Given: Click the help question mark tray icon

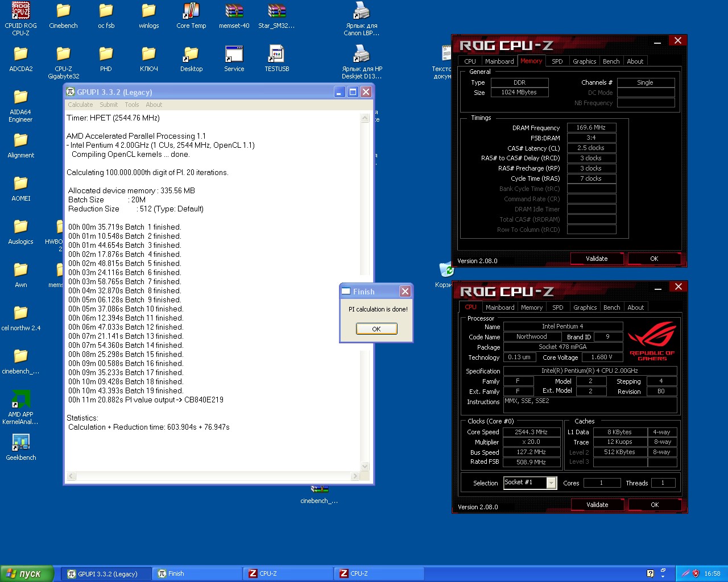Looking at the screenshot, I should click(x=650, y=573).
